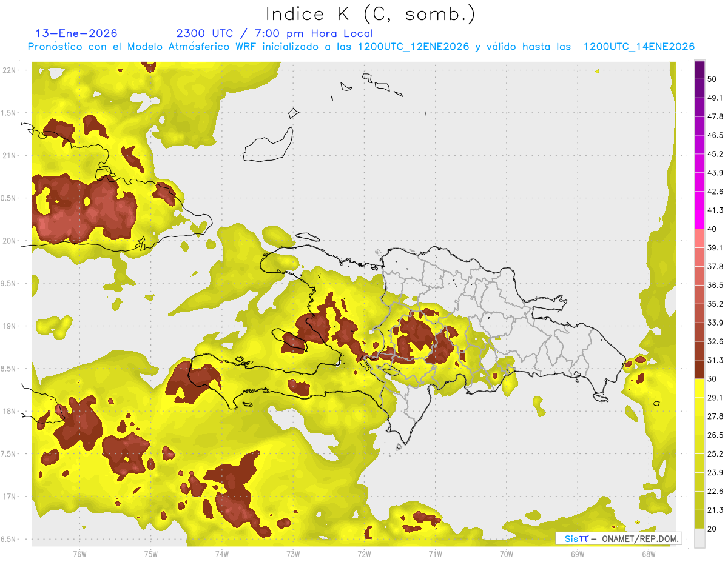Click the '46.5' colorbar value
The height and width of the screenshot is (562, 728).
(x=715, y=135)
